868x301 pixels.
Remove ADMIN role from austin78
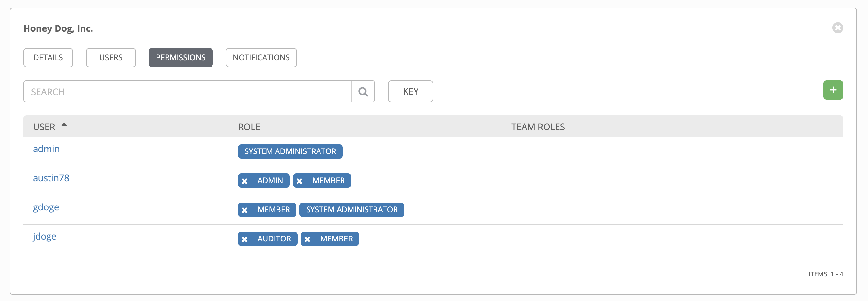point(244,181)
